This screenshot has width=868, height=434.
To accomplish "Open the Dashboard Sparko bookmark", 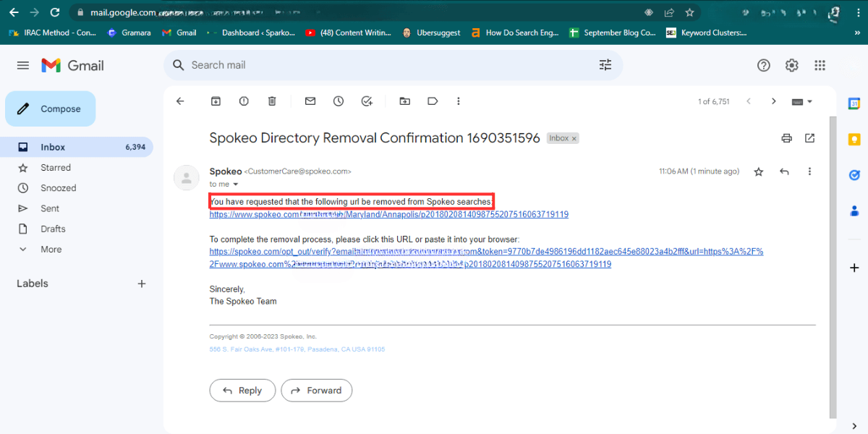I will (251, 33).
